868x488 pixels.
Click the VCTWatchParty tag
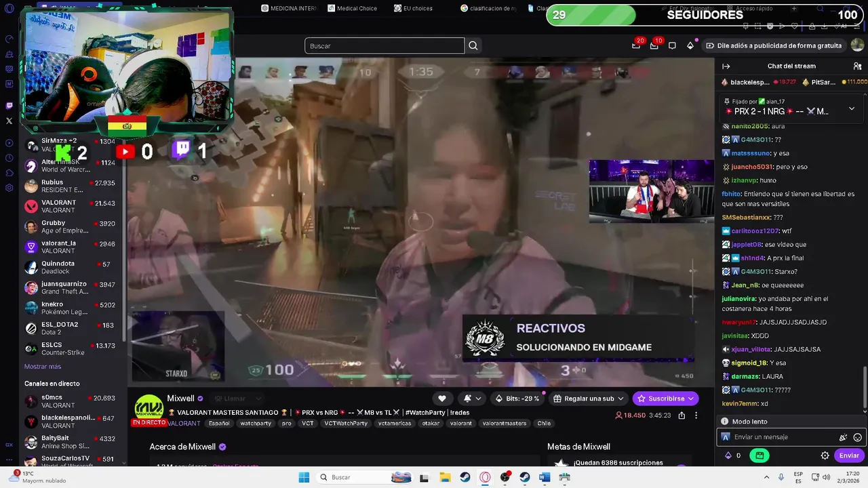346,423
